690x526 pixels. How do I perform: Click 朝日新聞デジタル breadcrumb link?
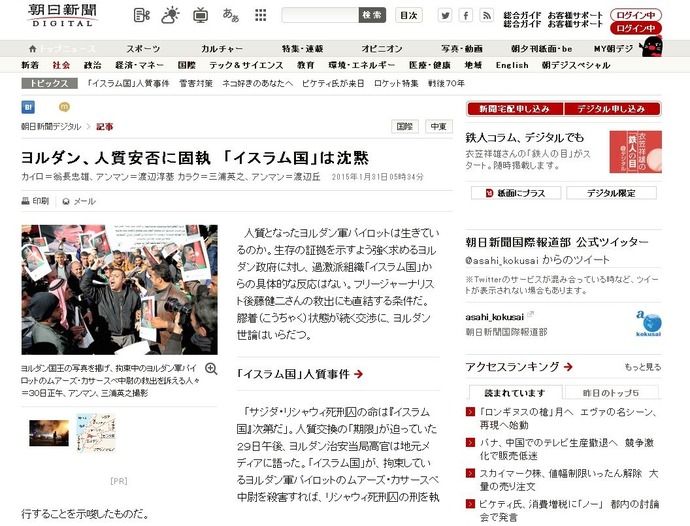point(51,127)
